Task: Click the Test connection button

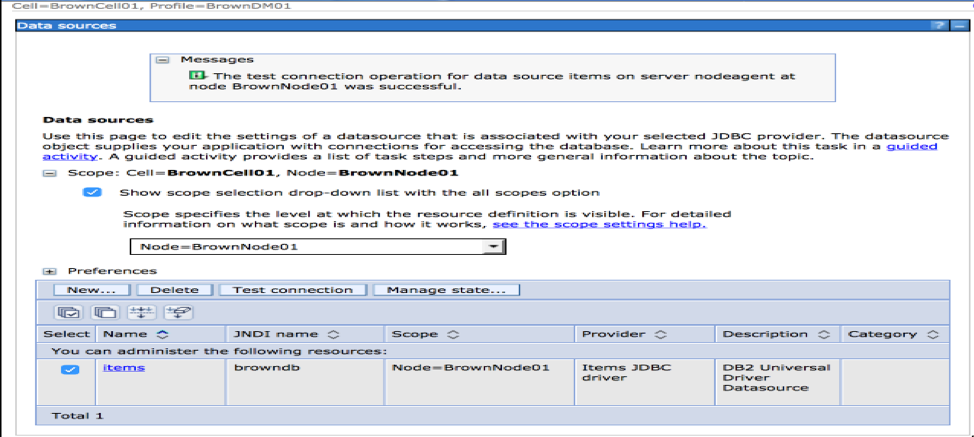Action: 292,290
